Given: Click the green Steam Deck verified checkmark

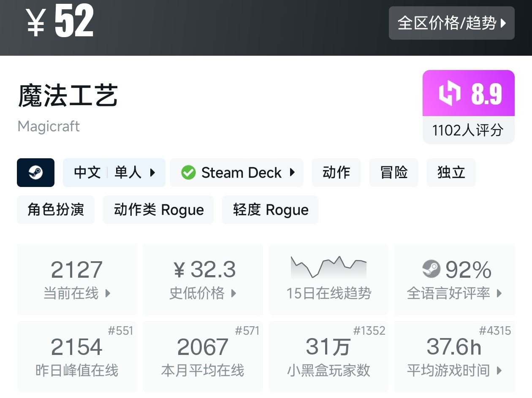Looking at the screenshot, I should click(x=188, y=173).
